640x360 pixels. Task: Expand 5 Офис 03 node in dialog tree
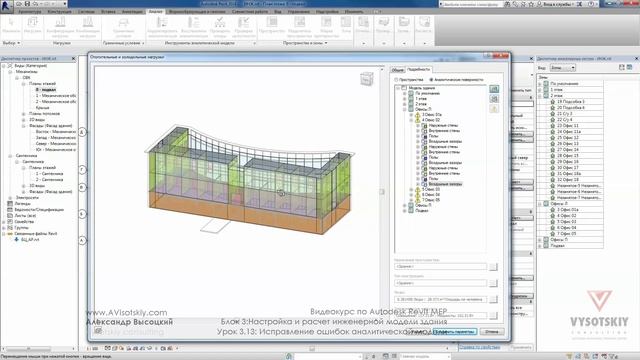(411, 189)
